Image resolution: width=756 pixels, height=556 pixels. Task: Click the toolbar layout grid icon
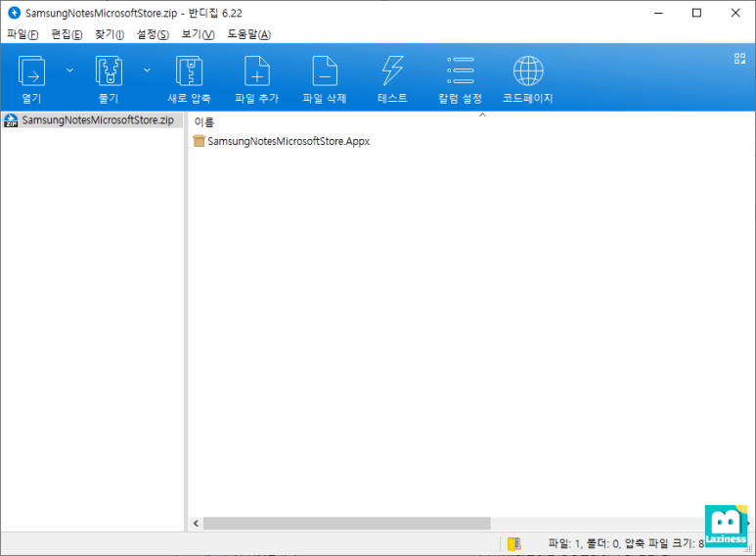[739, 59]
